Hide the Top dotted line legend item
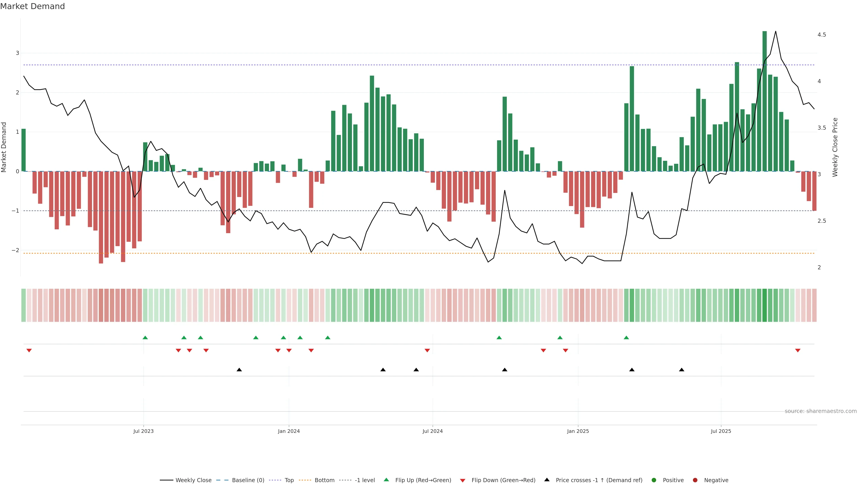The width and height of the screenshot is (868, 488). tap(289, 480)
